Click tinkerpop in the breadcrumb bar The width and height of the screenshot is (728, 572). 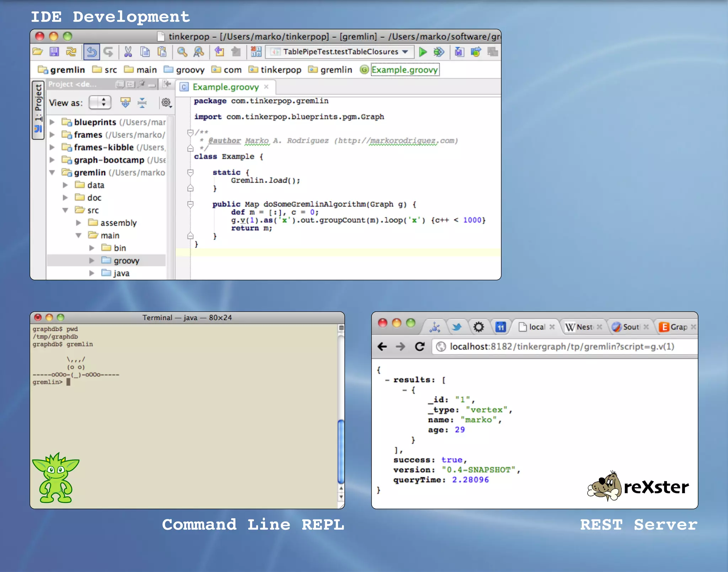point(275,70)
